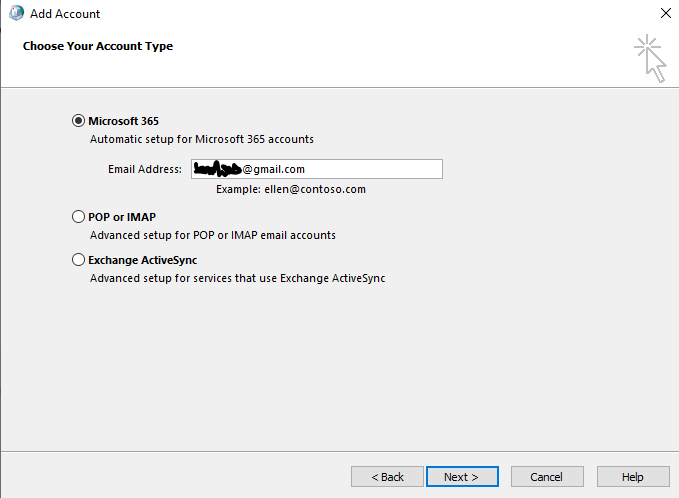Open Help for account setup
The height and width of the screenshot is (498, 679).
tap(633, 477)
